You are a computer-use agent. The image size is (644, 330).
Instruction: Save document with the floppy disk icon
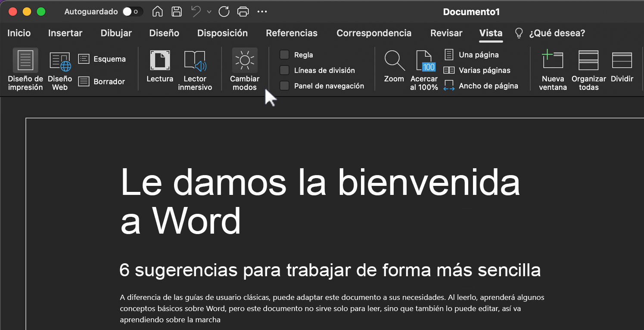click(176, 12)
